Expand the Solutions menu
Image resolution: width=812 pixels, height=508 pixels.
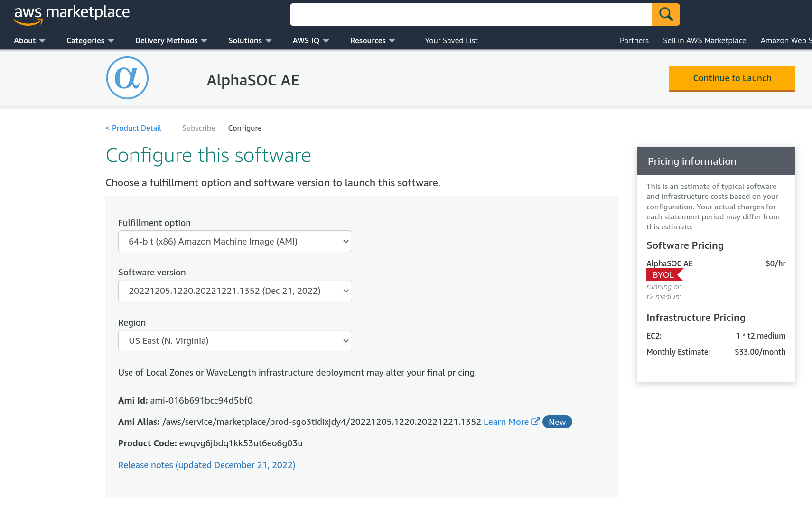click(x=250, y=41)
